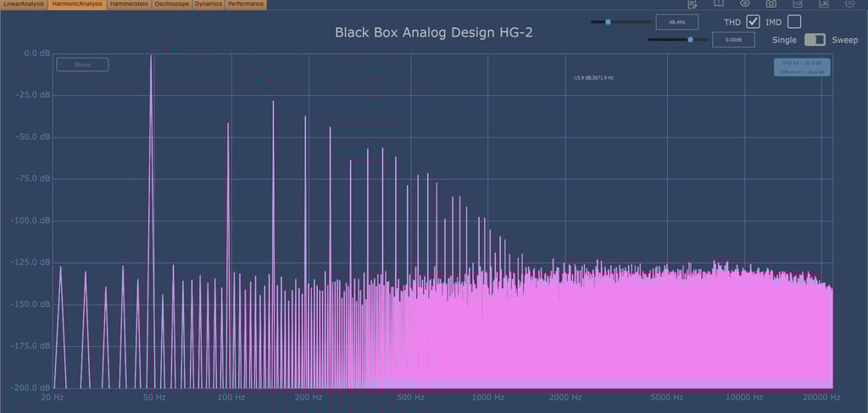This screenshot has width=868, height=413.
Task: Click the -200.0 dB axis label
Action: 31,388
